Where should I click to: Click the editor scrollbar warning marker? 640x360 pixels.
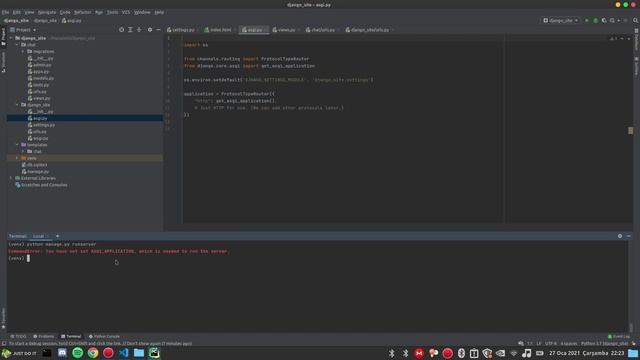pos(630,131)
